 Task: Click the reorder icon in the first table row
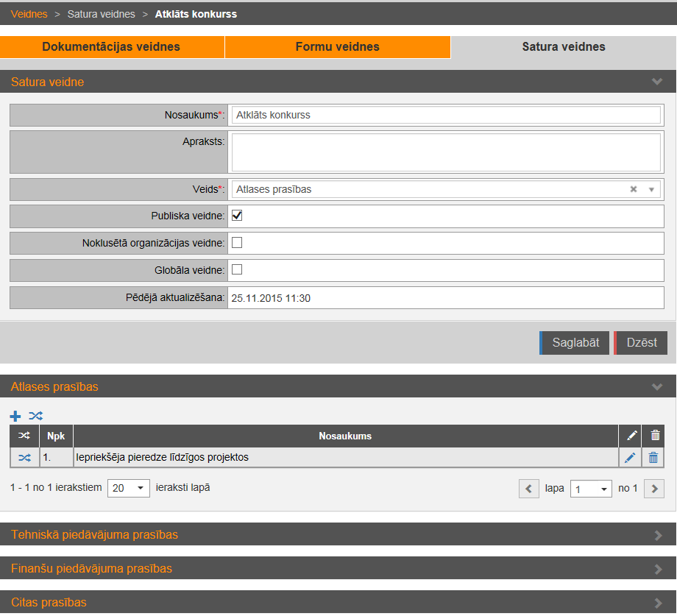(x=24, y=458)
